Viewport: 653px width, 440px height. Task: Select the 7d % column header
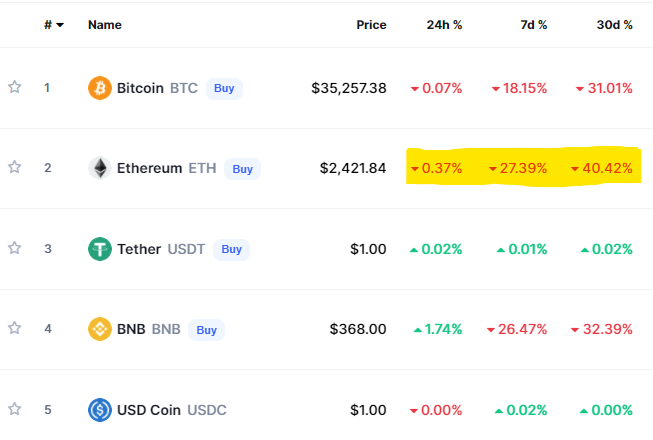tap(533, 25)
